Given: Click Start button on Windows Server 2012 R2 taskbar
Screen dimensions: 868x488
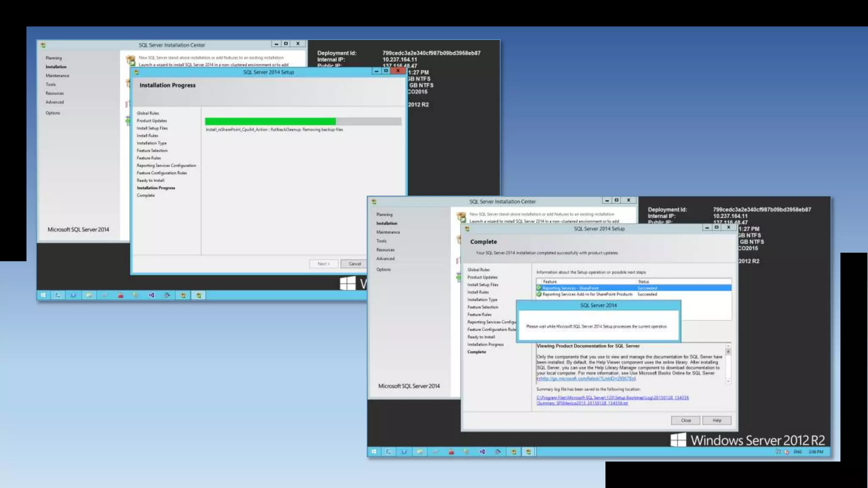Looking at the screenshot, I should point(373,452).
